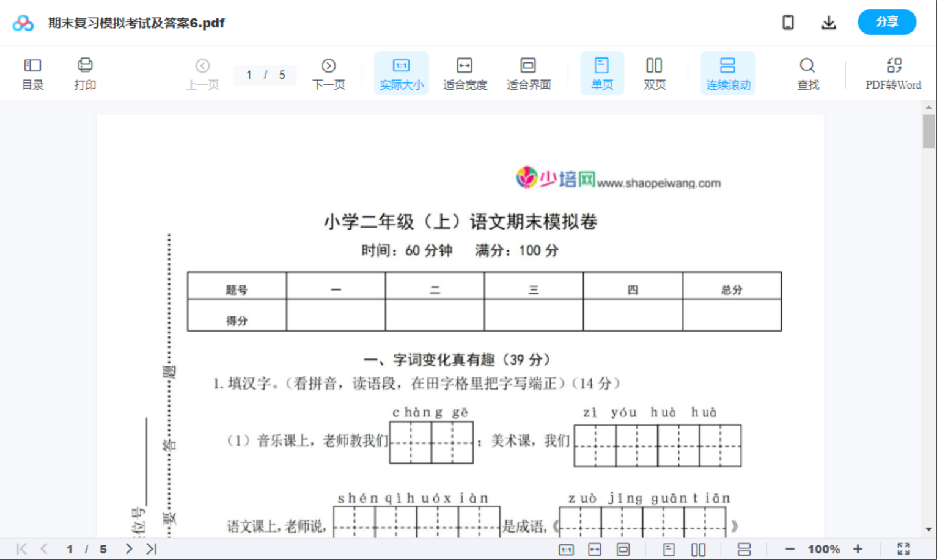Screen dimensions: 937x560
Task: Enable 单页 single page mode
Action: pos(601,73)
